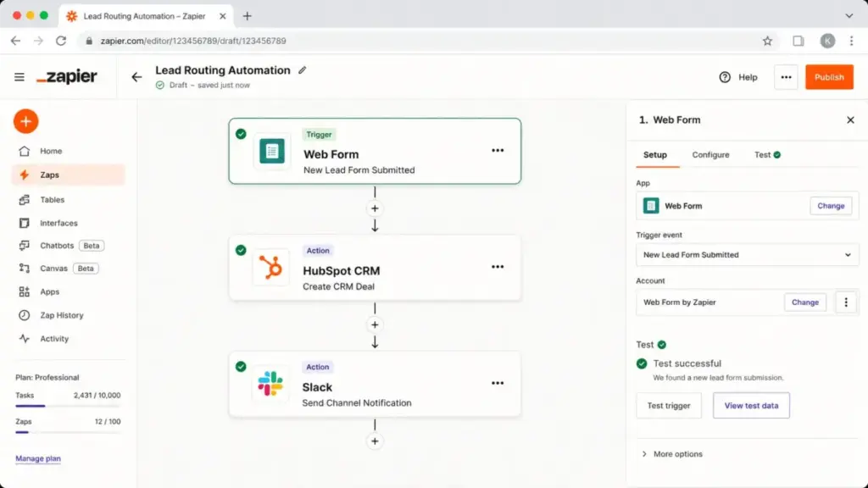
Task: Select the Lead Routing Automation browser tab
Action: (145, 16)
